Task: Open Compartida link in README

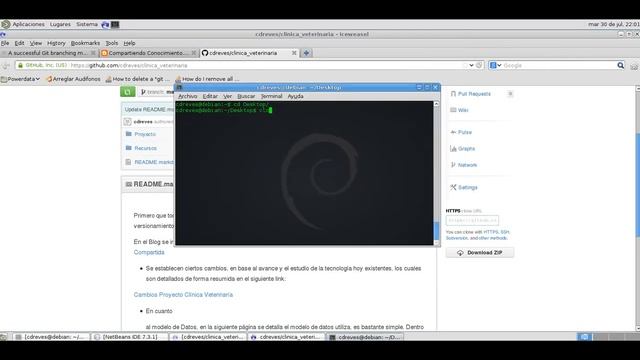Action: [x=149, y=252]
